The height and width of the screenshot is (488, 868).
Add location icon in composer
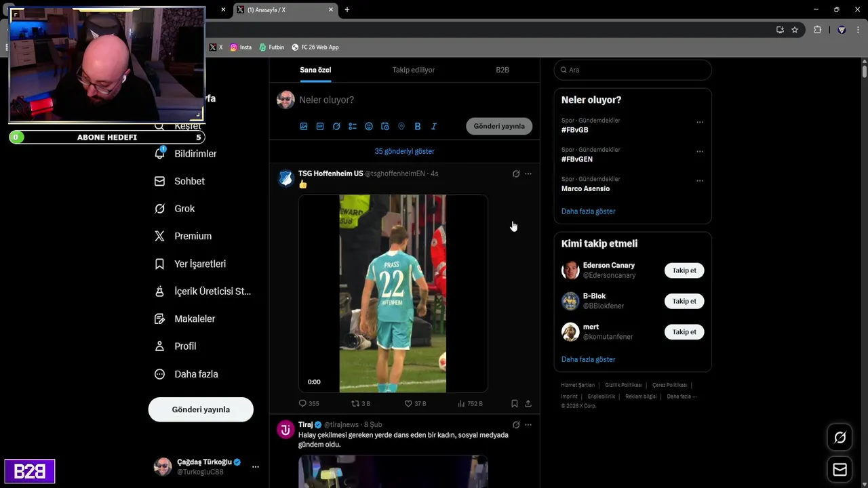pos(401,126)
